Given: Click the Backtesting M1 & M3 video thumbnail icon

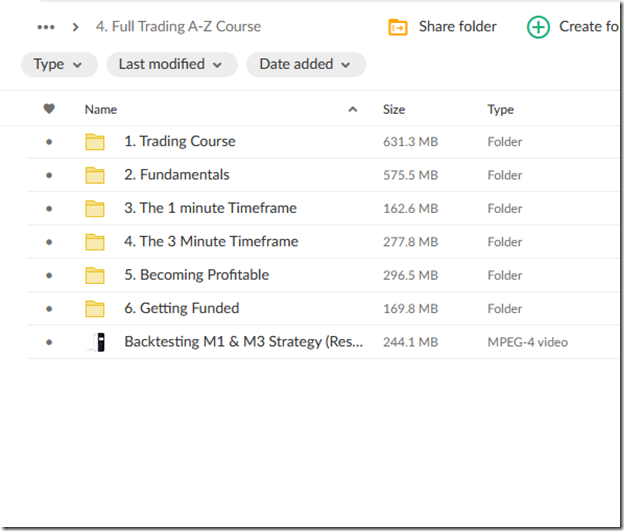Looking at the screenshot, I should coord(95,342).
